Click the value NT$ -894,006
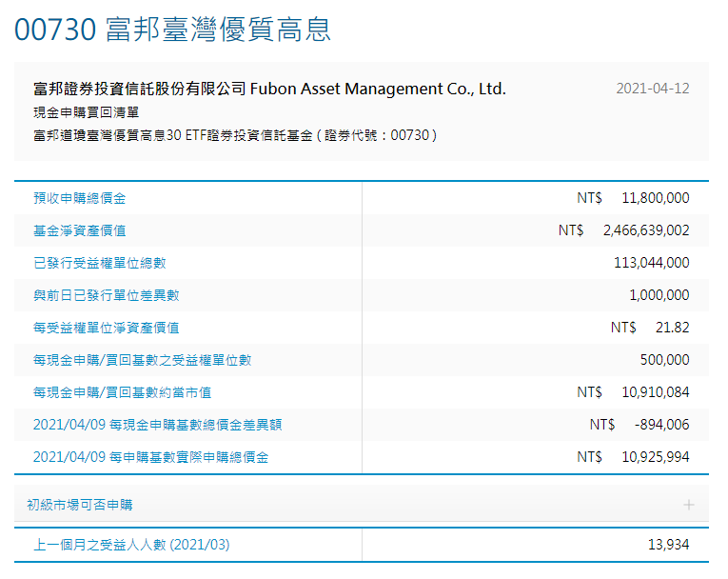 pyautogui.click(x=639, y=425)
